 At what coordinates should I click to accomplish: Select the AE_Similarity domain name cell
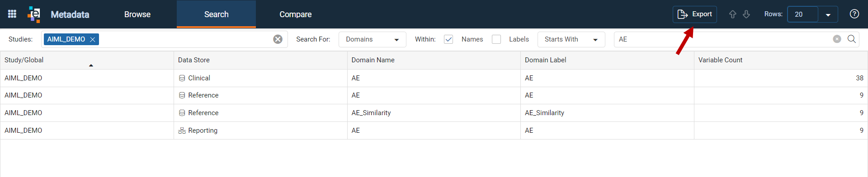pos(434,113)
